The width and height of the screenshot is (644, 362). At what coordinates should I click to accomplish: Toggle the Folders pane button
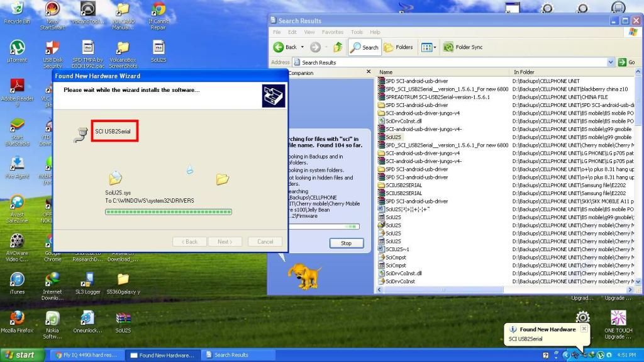pos(398,47)
